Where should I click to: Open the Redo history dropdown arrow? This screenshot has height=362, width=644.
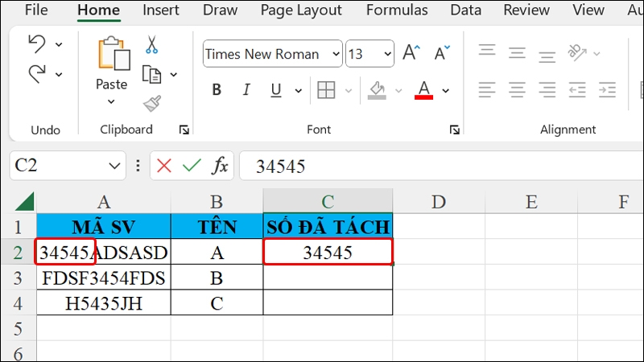pos(59,75)
